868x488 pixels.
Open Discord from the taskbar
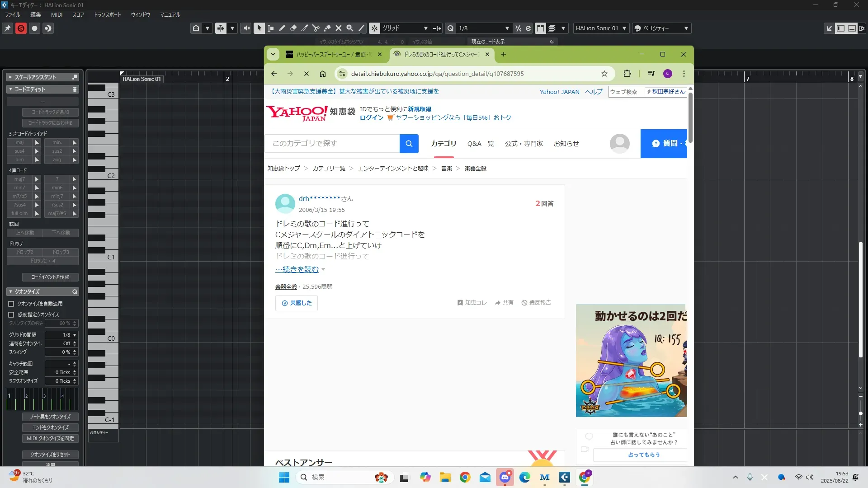505,477
